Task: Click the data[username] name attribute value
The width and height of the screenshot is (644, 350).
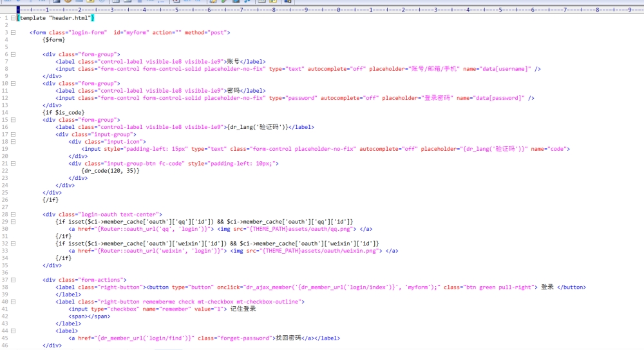Action: tap(505, 69)
